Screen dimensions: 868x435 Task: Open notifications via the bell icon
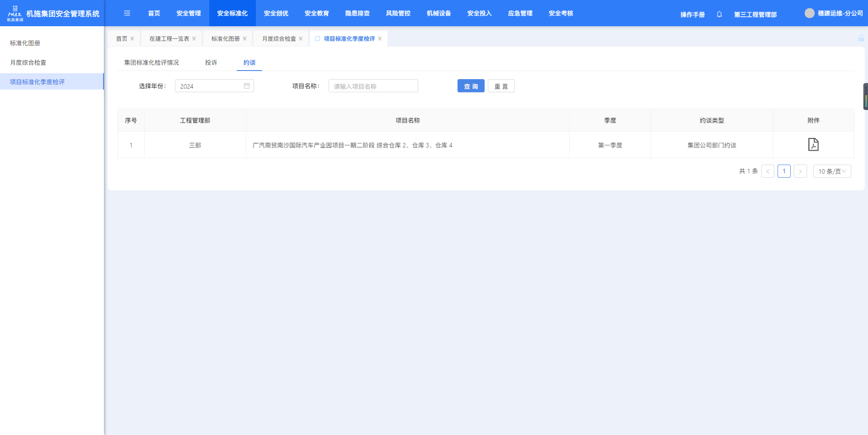(719, 14)
